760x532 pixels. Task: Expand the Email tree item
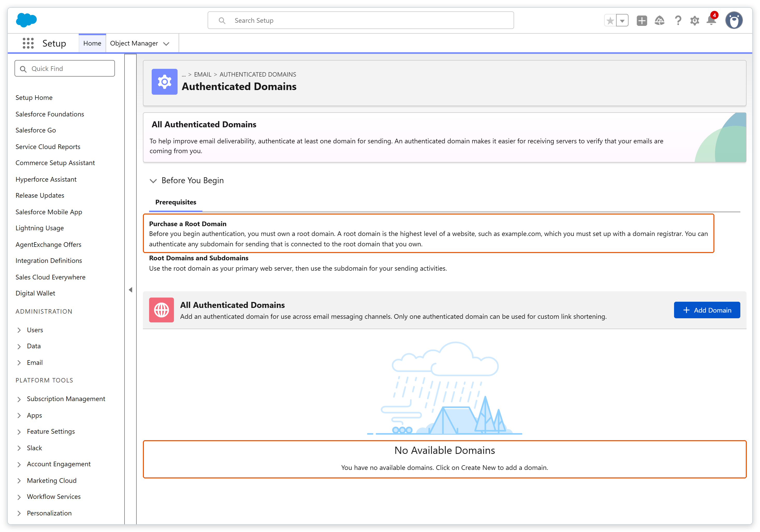pos(19,363)
